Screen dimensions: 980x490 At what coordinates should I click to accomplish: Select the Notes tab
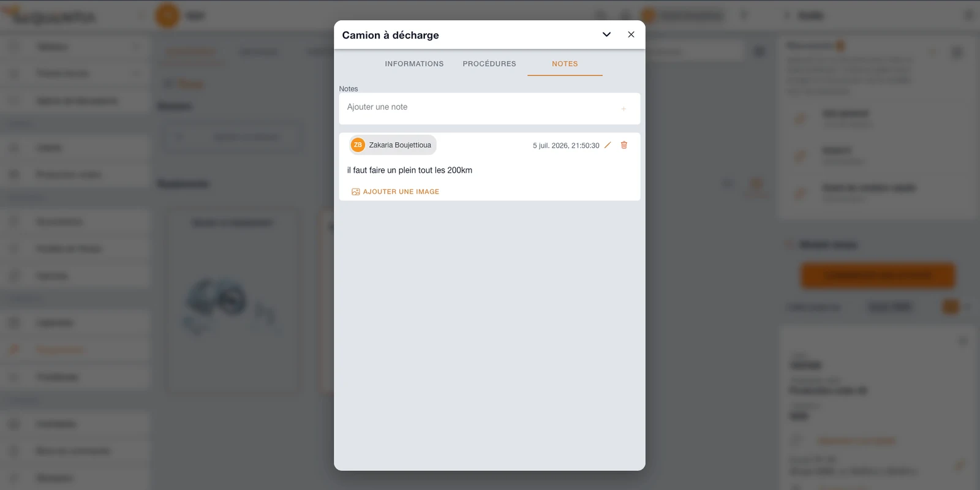[x=565, y=64]
